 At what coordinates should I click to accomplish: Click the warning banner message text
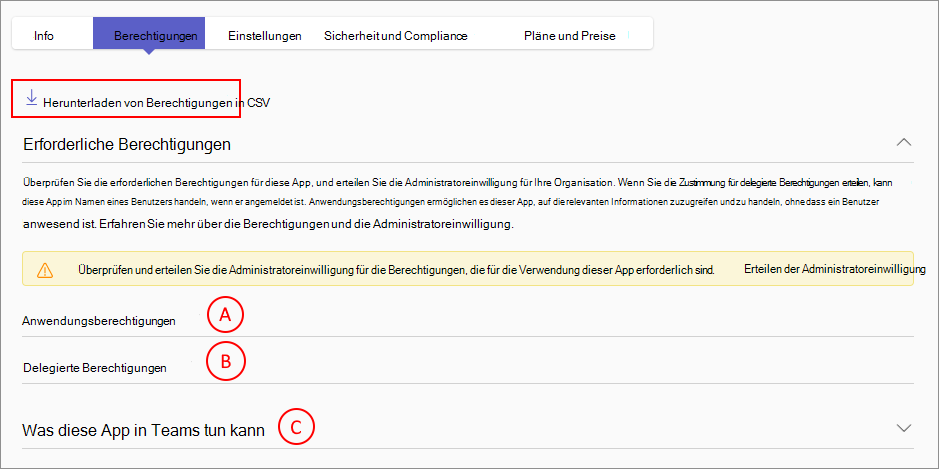coord(395,270)
